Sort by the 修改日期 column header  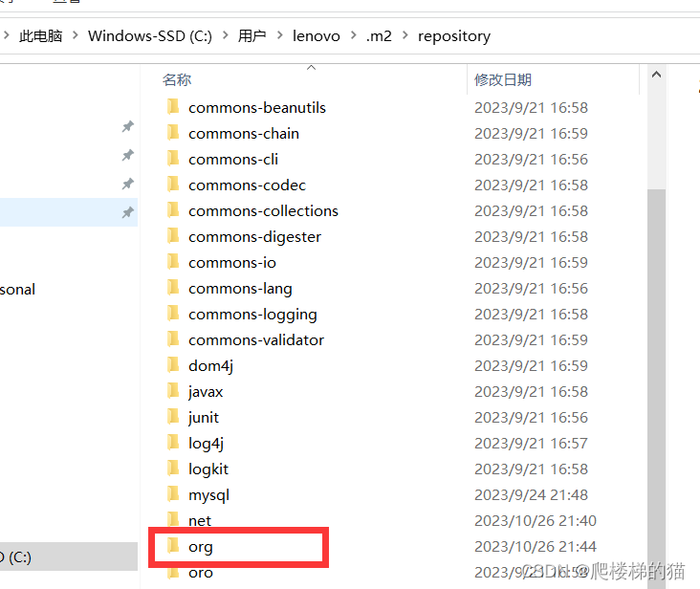[x=503, y=80]
